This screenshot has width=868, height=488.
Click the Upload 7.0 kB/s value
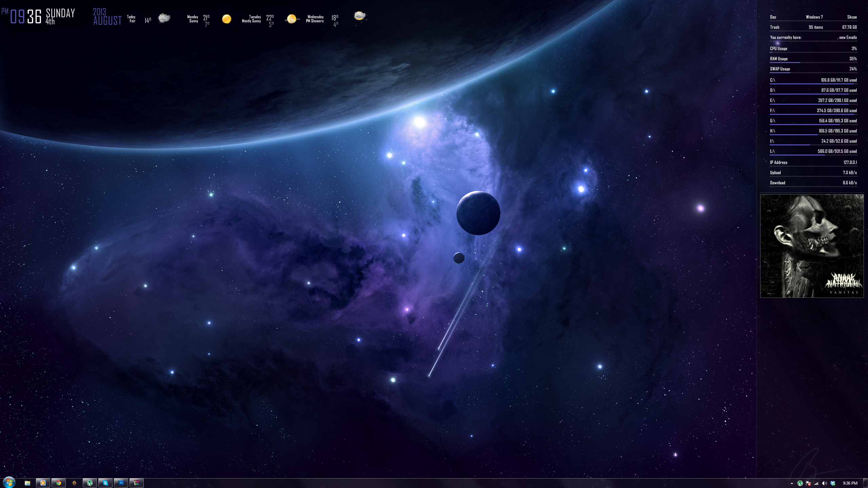(x=850, y=172)
